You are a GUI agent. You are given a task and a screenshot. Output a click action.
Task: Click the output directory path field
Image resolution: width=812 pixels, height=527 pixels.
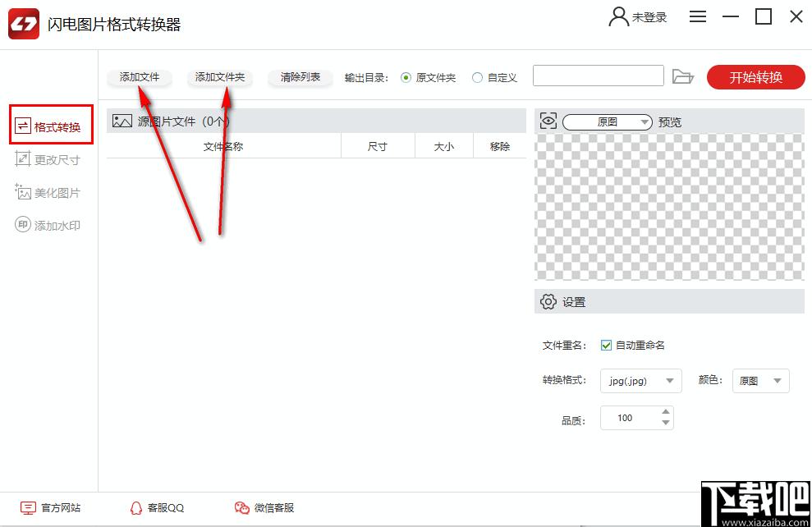(x=599, y=76)
